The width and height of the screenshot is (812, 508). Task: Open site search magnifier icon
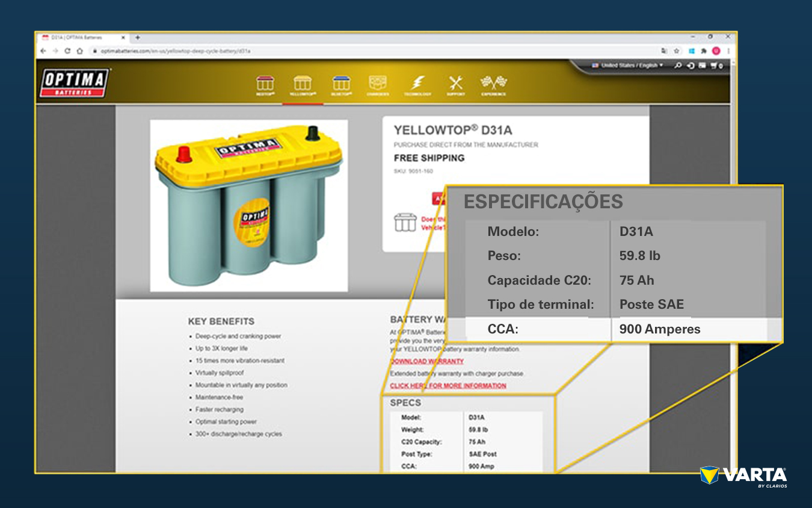[x=678, y=66]
